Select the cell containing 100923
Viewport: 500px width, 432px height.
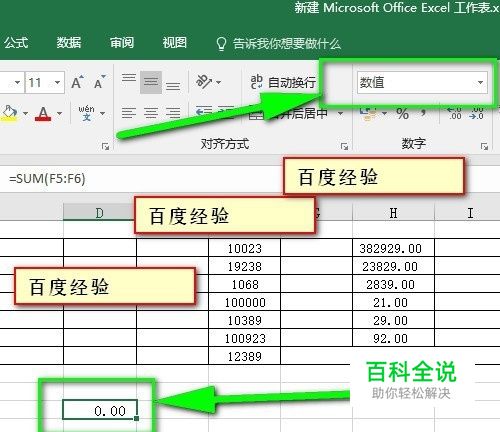245,338
